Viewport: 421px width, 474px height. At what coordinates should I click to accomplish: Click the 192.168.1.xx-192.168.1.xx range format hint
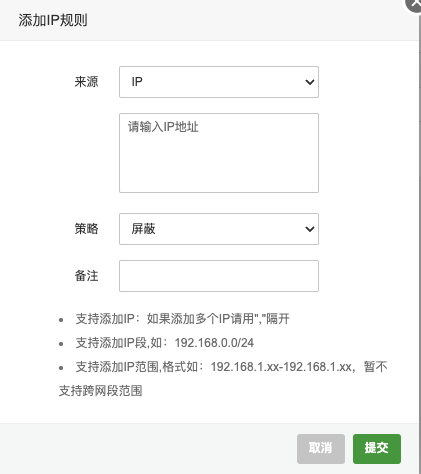(281, 367)
